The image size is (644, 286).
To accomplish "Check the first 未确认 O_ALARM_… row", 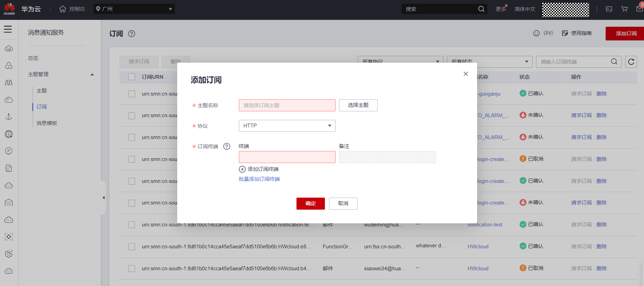I will (132, 116).
